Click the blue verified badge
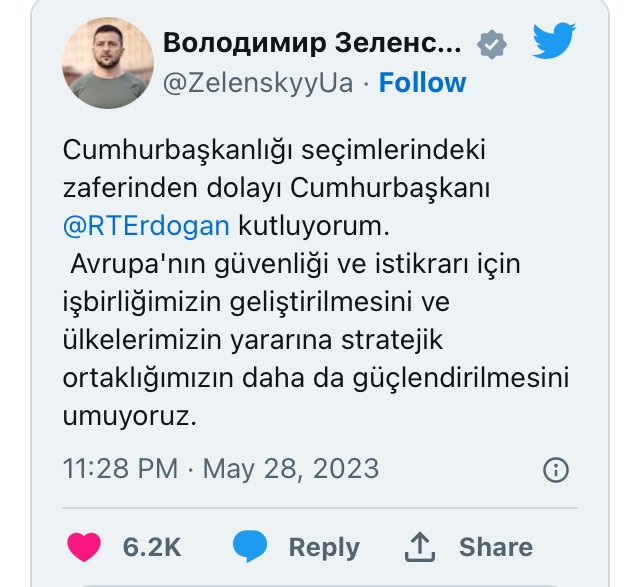This screenshot has width=640, height=587. click(493, 43)
